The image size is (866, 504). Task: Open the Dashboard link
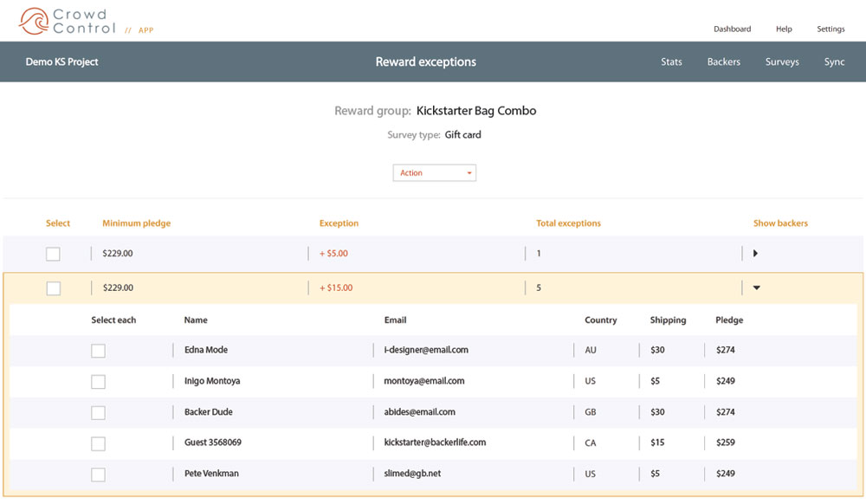pos(732,29)
